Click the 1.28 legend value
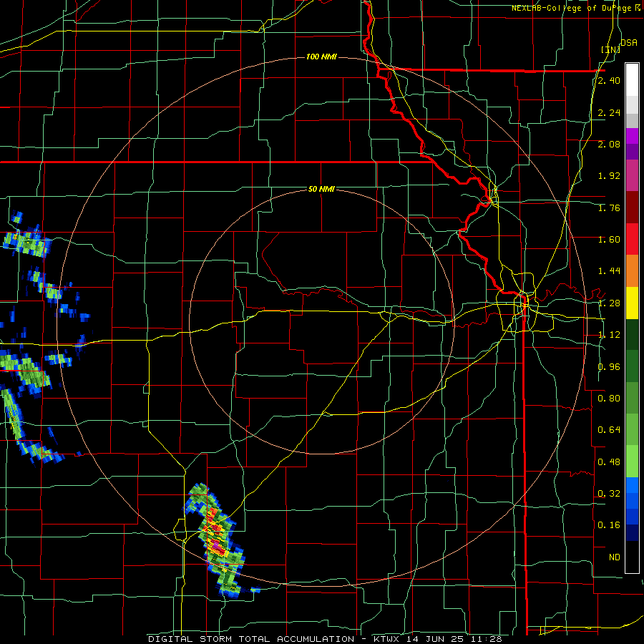644x644 pixels. point(609,303)
